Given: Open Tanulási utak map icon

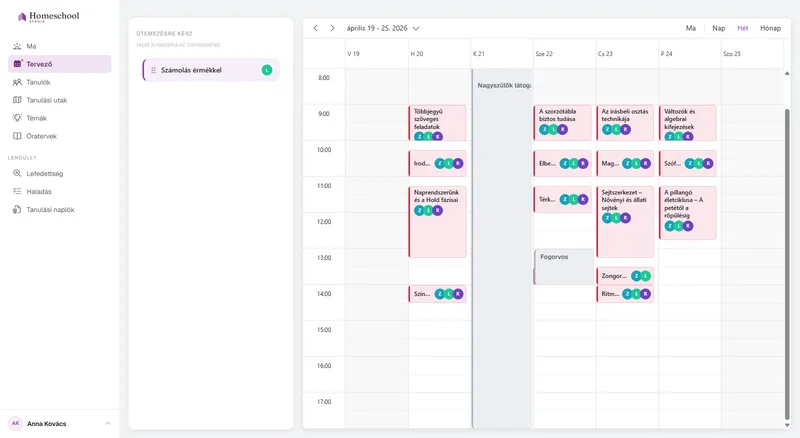Looking at the screenshot, I should [x=17, y=100].
